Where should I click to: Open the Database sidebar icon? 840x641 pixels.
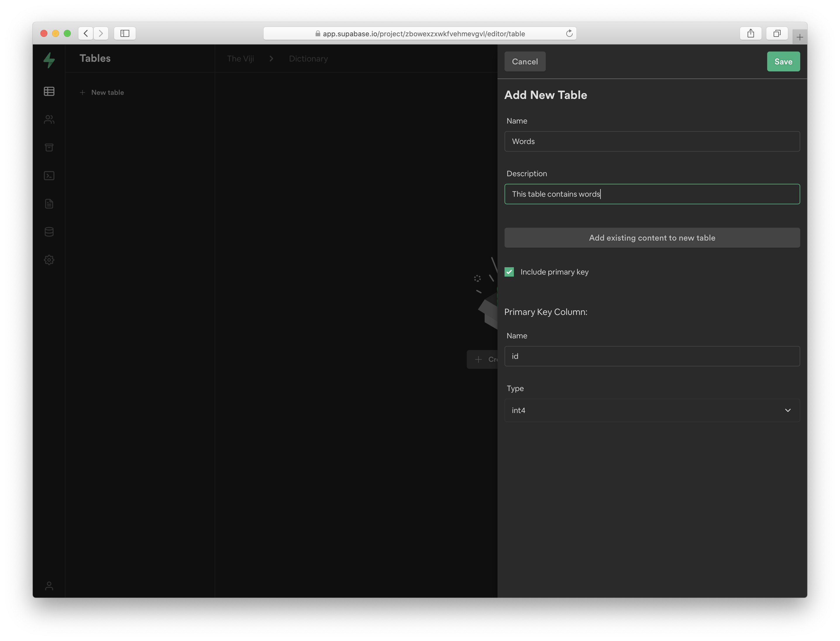click(49, 232)
